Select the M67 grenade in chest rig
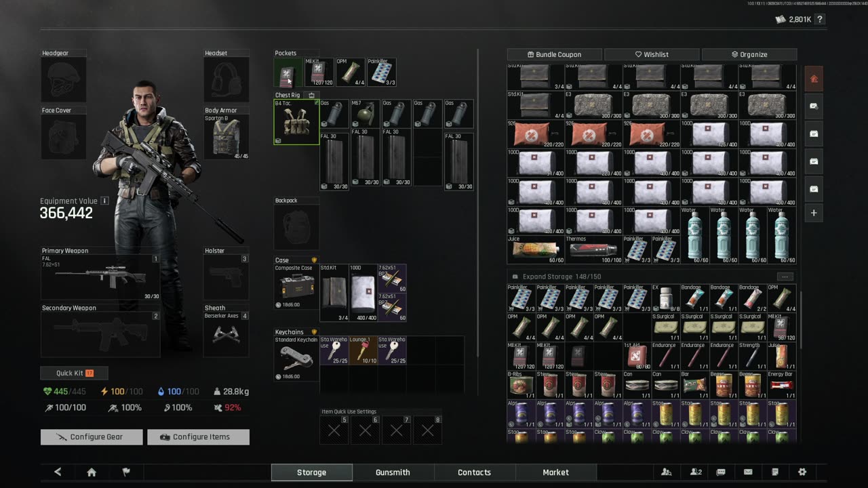The height and width of the screenshot is (488, 868). (366, 114)
